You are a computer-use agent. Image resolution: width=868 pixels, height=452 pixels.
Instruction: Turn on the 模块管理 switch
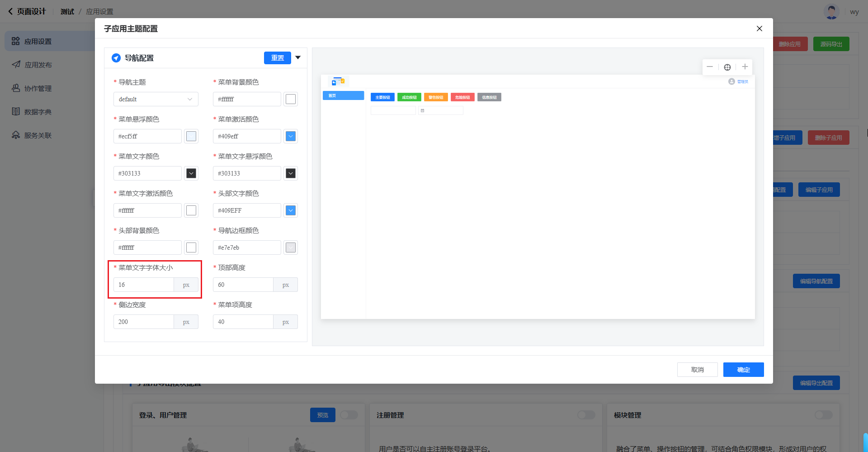point(823,415)
